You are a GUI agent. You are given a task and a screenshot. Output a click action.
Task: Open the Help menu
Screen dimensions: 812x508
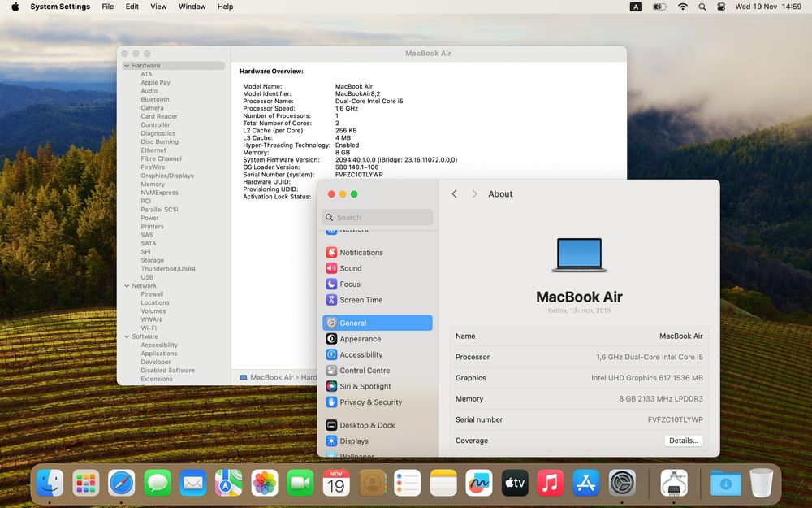click(x=225, y=7)
